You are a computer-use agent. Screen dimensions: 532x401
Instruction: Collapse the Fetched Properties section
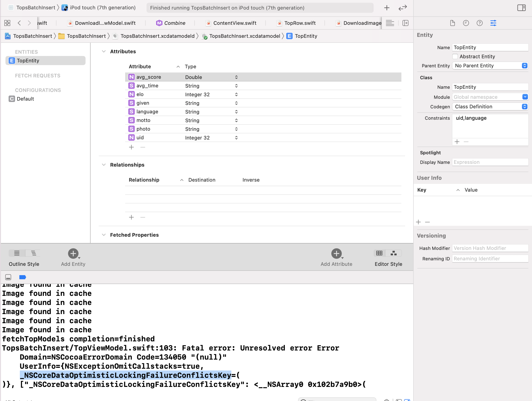[104, 235]
